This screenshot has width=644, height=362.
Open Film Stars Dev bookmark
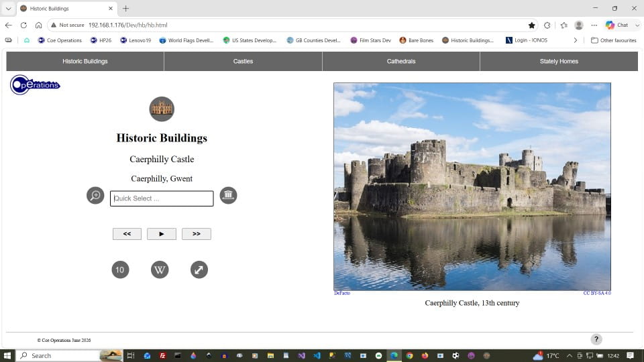(x=371, y=40)
